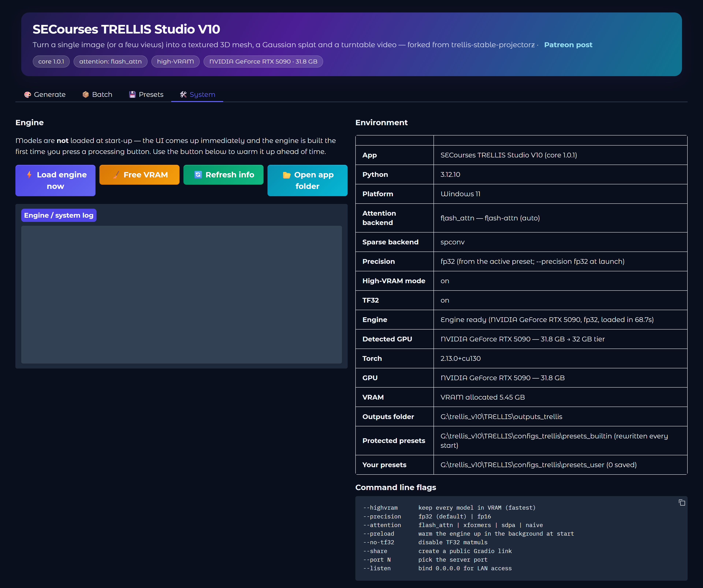
Task: Click the NVIDIA GeForce RTX 5090 · 31.8 GB badge
Action: point(263,62)
